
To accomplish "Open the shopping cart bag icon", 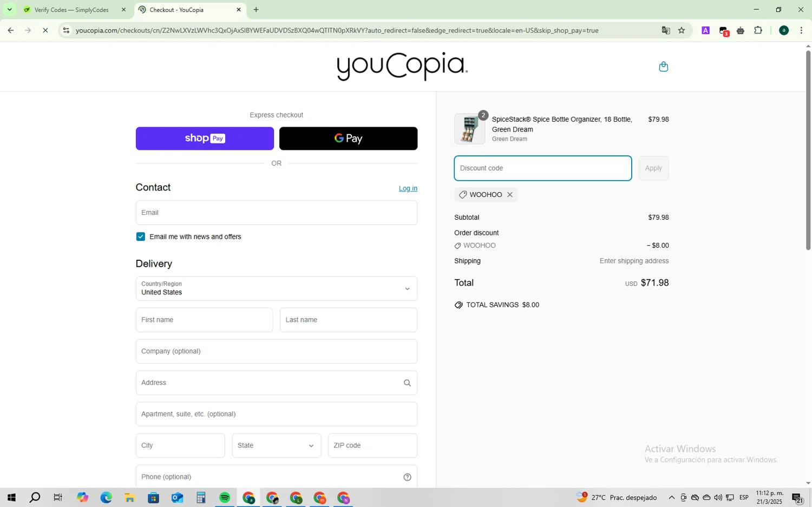I will point(663,67).
